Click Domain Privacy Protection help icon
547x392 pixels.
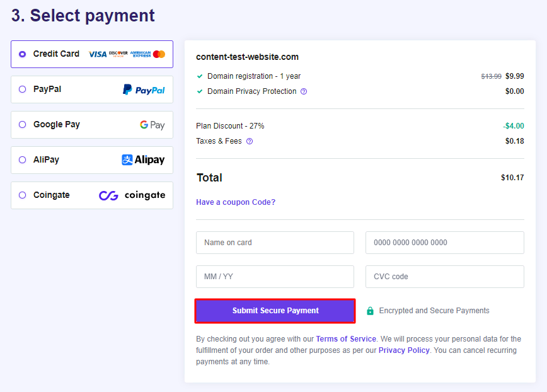pyautogui.click(x=304, y=91)
